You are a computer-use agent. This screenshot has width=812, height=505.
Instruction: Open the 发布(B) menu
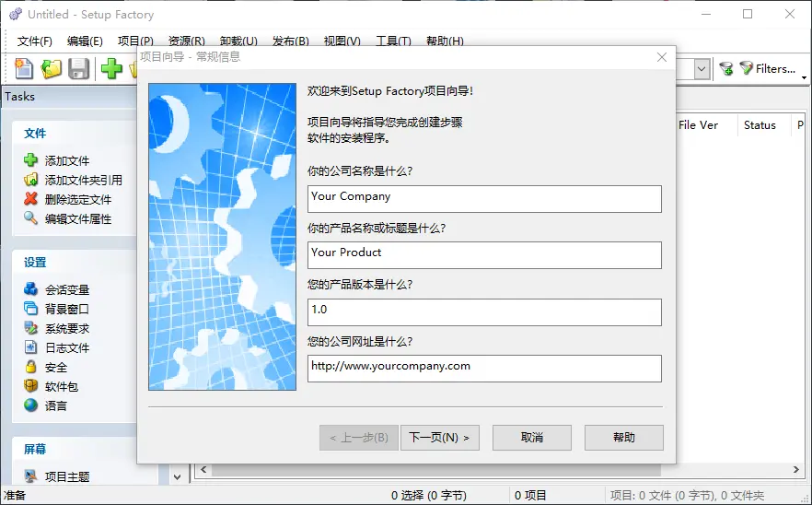click(x=291, y=41)
